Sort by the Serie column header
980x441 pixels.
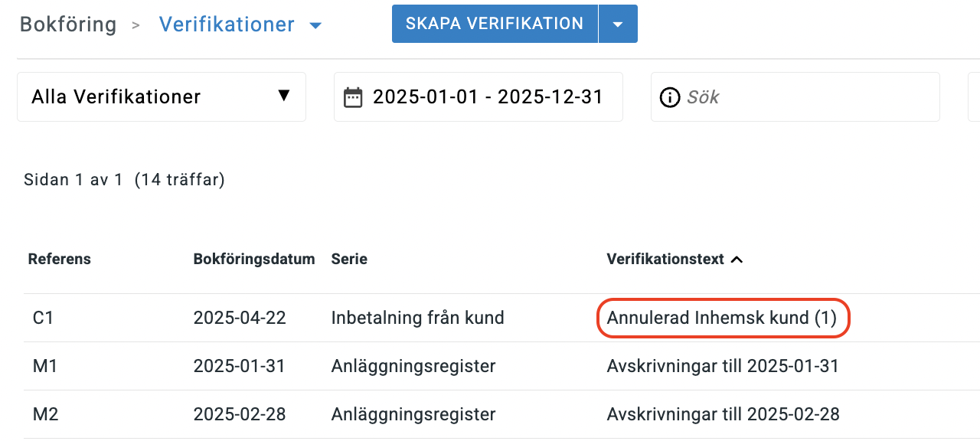coord(349,259)
